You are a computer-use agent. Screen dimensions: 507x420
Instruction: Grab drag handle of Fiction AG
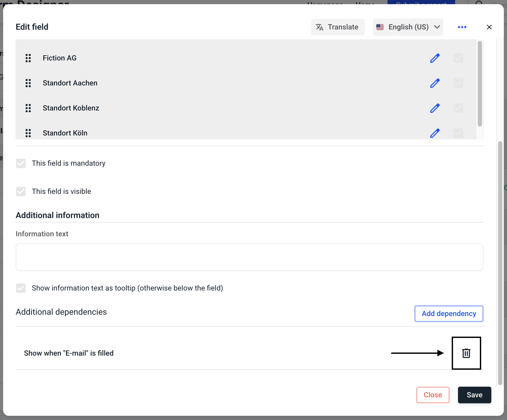pyautogui.click(x=28, y=58)
